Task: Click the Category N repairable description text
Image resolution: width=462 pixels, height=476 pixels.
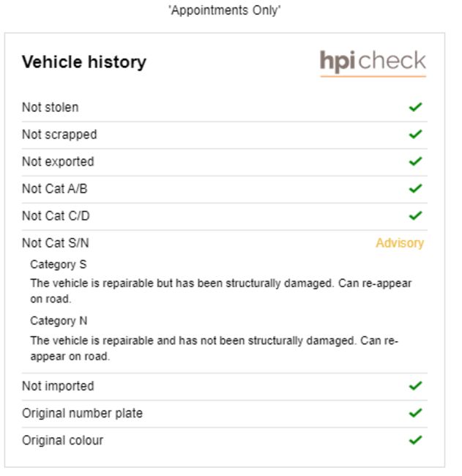Action: [214, 348]
